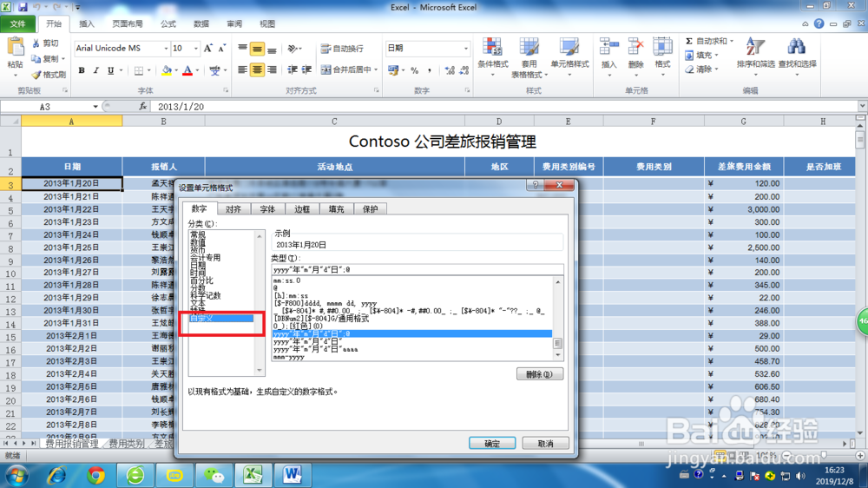
Task: Open the font size dropdown showing 10
Action: [195, 48]
